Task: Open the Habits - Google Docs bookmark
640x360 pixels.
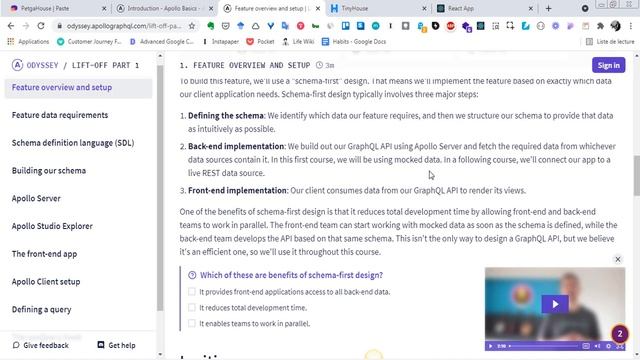Action: [354, 41]
